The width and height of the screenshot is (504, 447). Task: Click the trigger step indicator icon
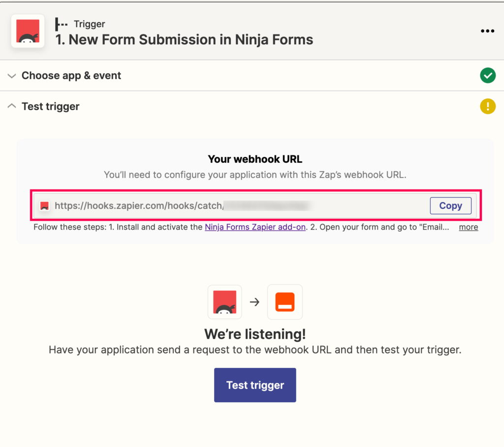[61, 24]
